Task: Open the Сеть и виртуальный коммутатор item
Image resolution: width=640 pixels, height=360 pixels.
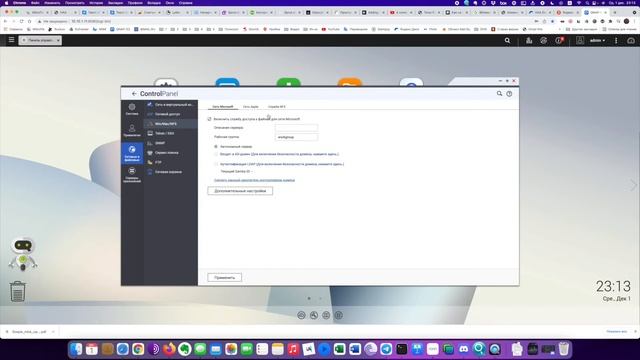Action: click(171, 104)
